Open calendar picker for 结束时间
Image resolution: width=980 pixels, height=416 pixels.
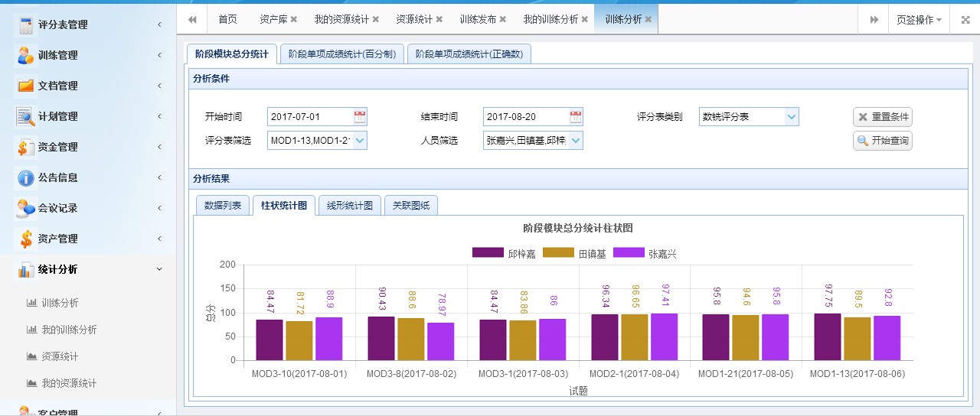tap(576, 117)
